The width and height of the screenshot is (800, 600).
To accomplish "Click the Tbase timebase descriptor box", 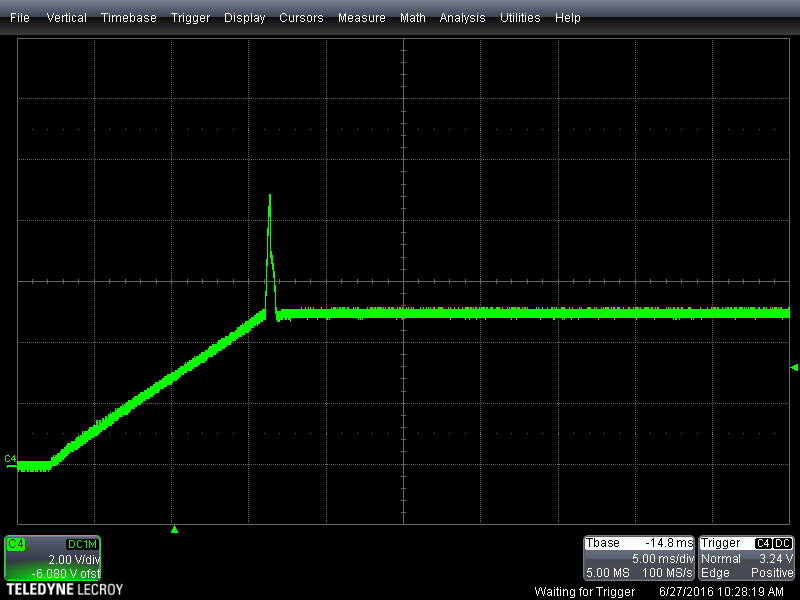I will tap(639, 558).
